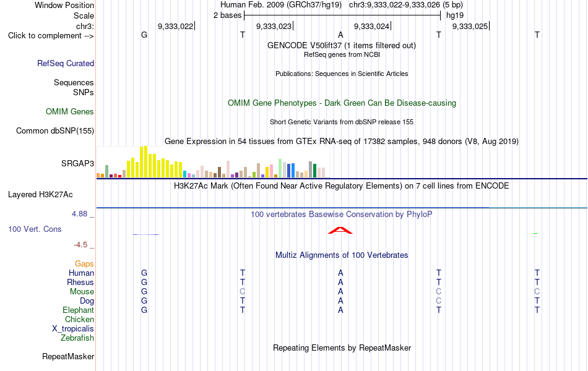The image size is (588, 371).
Task: Click the orange Gaps label
Action: [84, 264]
